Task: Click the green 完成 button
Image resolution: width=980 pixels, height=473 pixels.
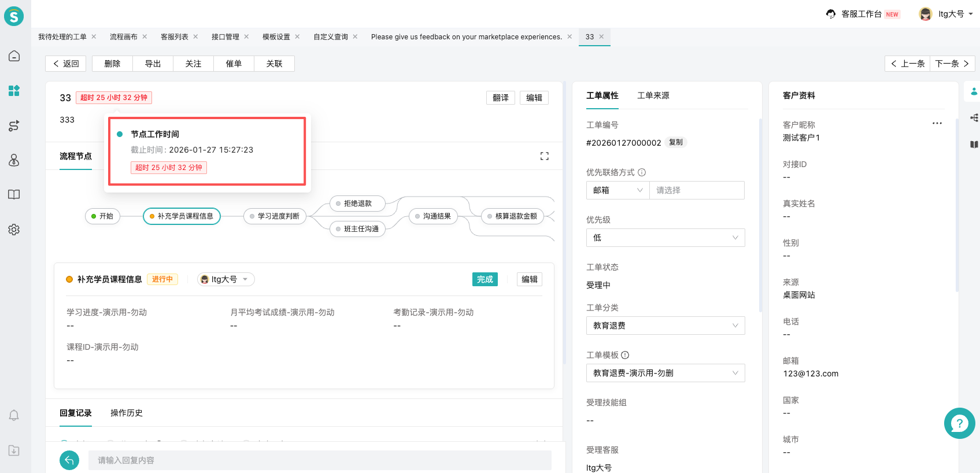Action: coord(485,279)
